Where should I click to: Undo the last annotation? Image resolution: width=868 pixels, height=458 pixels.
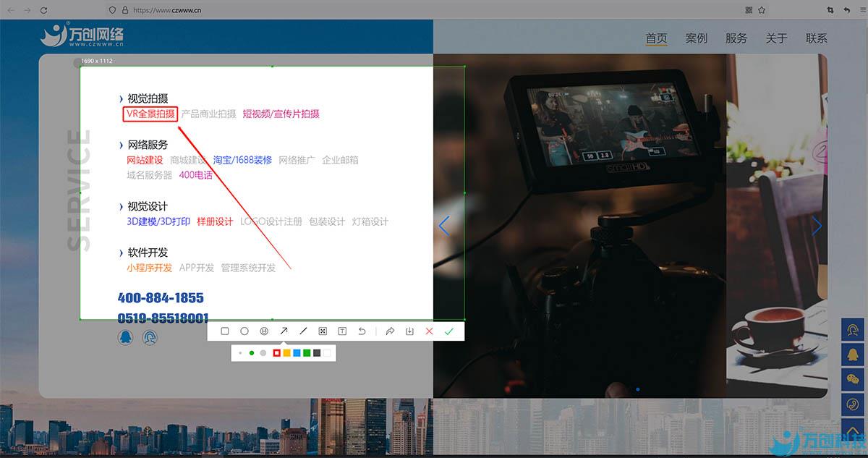point(362,331)
